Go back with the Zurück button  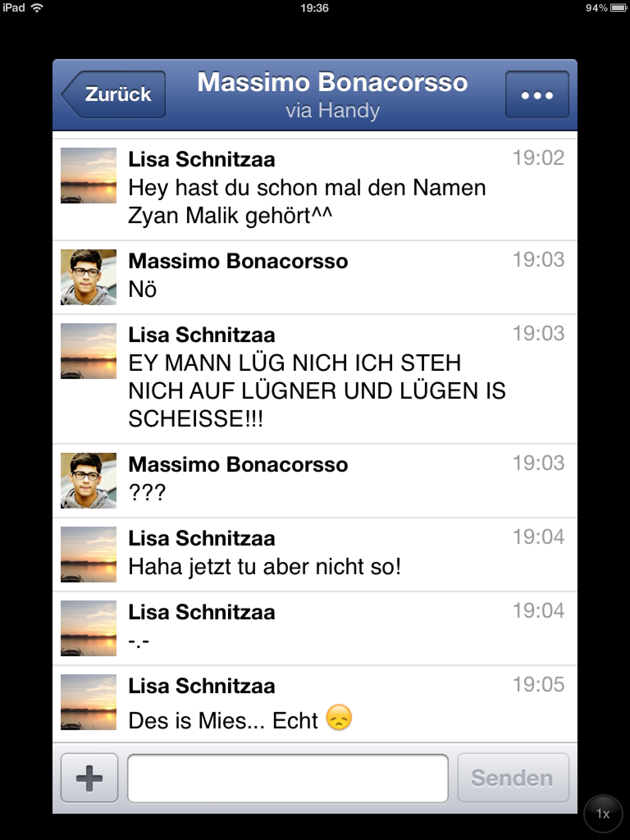click(114, 95)
